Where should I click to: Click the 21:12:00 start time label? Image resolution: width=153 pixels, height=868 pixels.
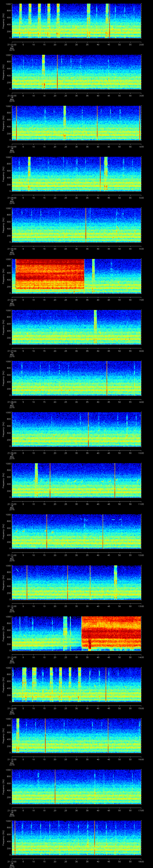coord(12,606)
